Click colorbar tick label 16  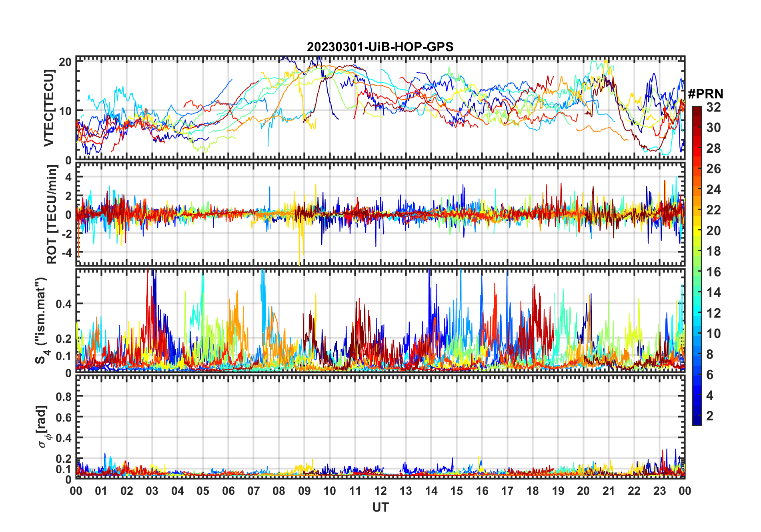click(x=713, y=272)
